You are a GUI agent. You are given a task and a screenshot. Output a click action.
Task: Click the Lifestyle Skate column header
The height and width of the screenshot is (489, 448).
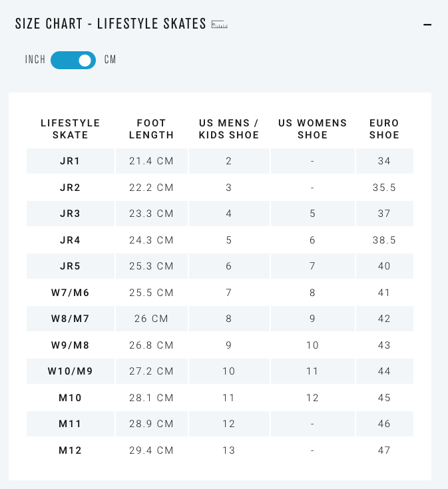pos(70,129)
